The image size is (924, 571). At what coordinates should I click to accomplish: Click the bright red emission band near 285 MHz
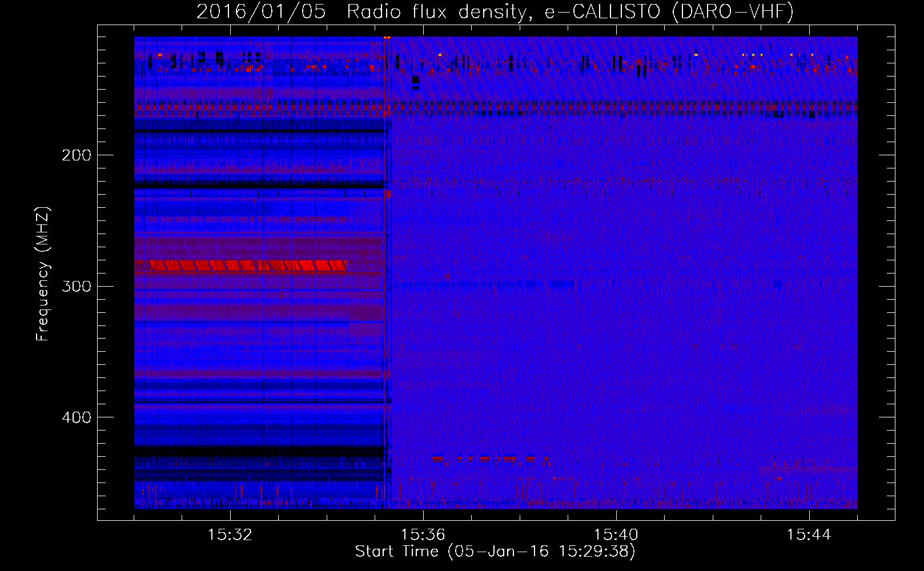248,266
